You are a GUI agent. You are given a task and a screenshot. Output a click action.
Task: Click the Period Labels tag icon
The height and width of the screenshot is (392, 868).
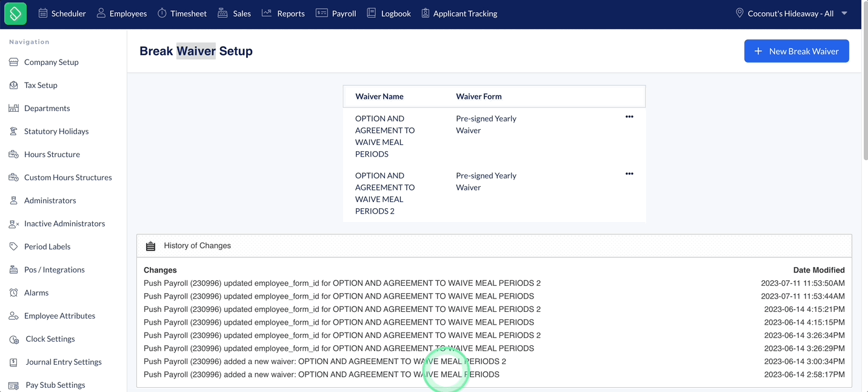coord(13,246)
